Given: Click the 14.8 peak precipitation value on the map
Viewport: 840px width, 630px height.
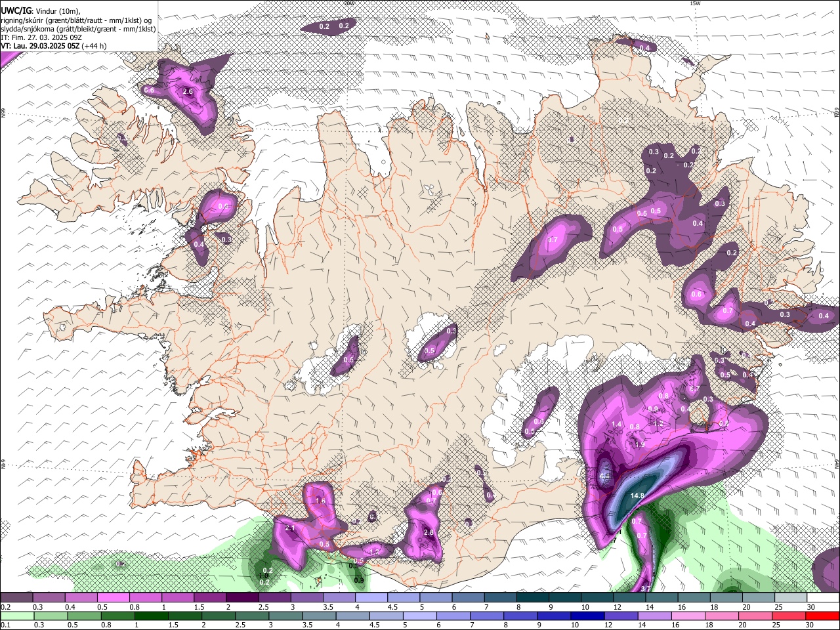Looking at the screenshot, I should tap(637, 495).
